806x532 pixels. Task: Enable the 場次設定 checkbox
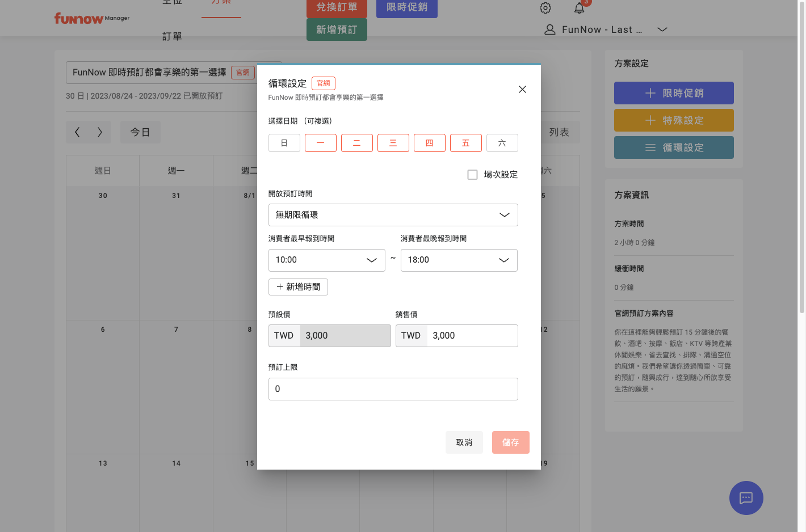click(472, 175)
